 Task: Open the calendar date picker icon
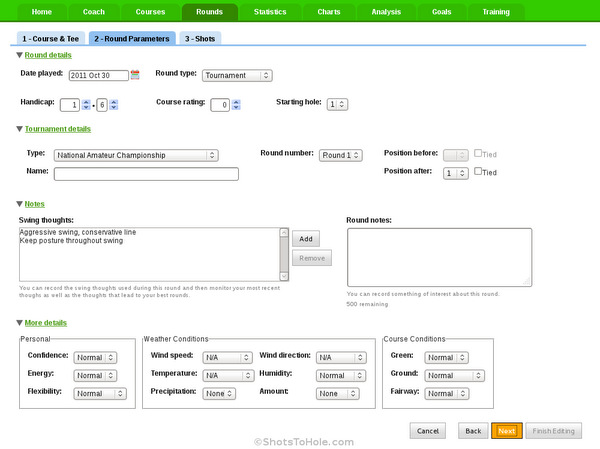[x=135, y=75]
